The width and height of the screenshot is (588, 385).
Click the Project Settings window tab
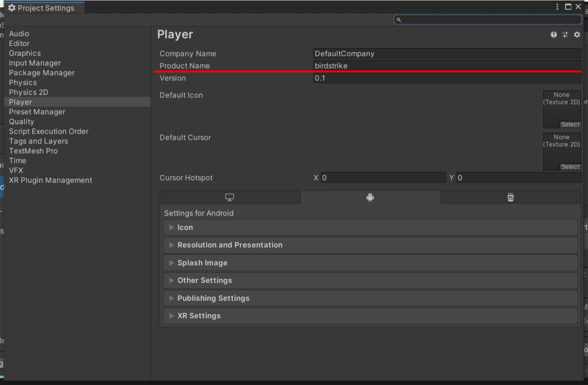click(44, 8)
